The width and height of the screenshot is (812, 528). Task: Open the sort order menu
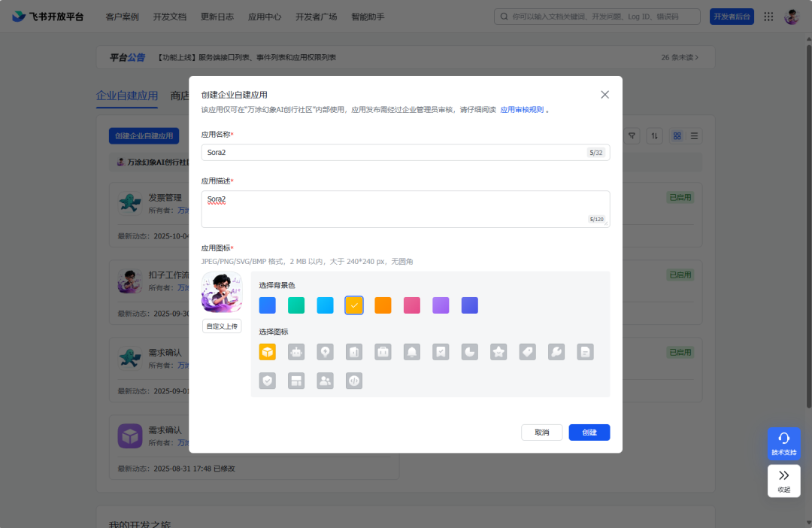coord(655,136)
